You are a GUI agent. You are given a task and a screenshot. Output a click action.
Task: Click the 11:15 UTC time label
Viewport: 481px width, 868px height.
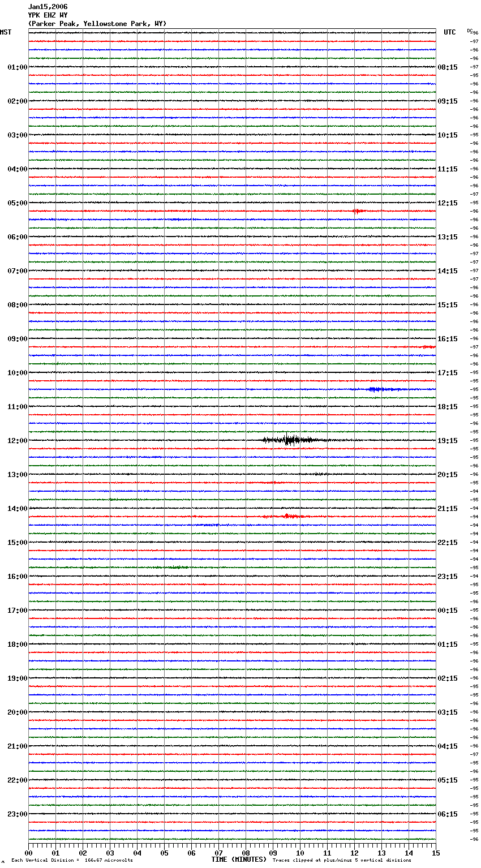pyautogui.click(x=448, y=169)
